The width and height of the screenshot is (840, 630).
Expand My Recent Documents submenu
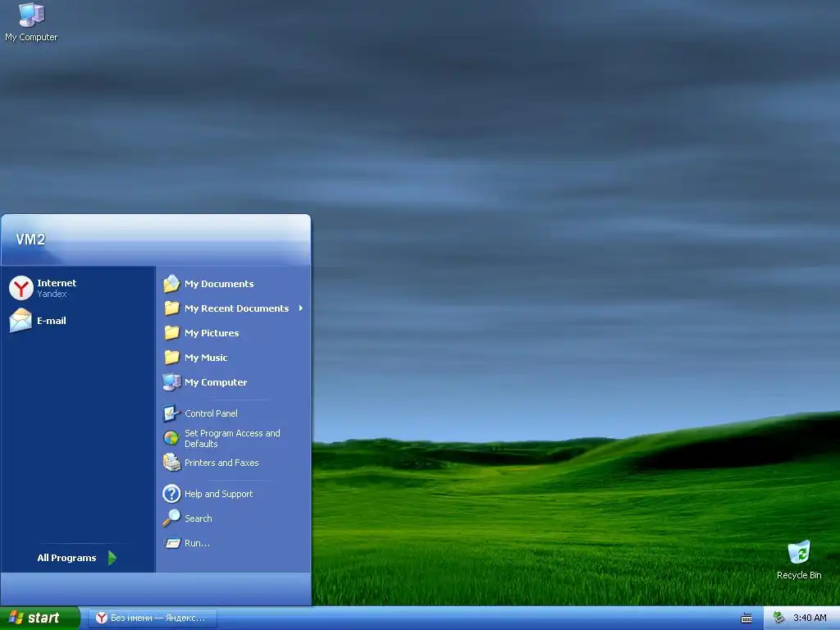[x=234, y=308]
